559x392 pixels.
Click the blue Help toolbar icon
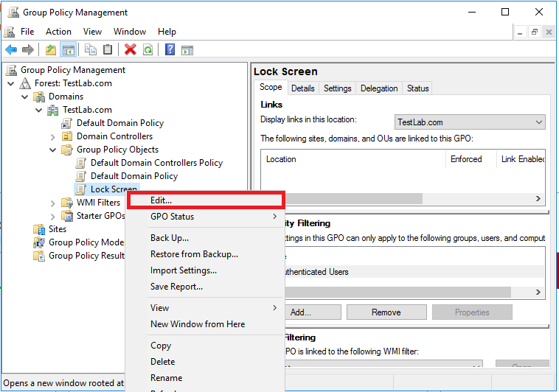point(170,49)
